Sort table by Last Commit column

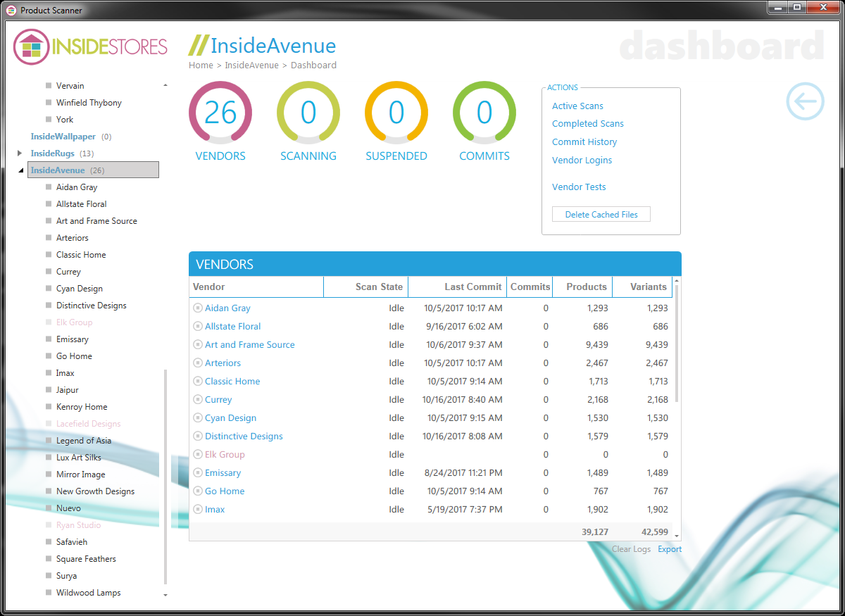point(457,287)
